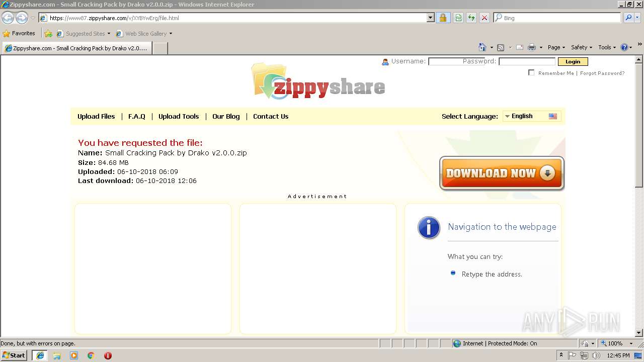Open the Home icon in command bar
This screenshot has height=362, width=644.
pos(482,47)
